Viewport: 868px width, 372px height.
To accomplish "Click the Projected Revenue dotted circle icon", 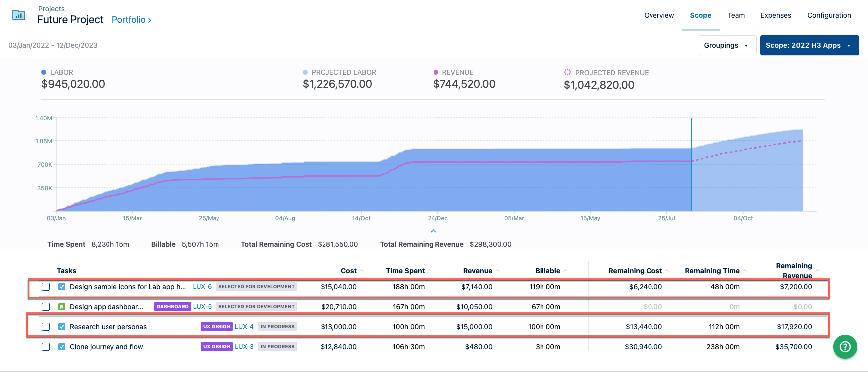I will pos(567,72).
